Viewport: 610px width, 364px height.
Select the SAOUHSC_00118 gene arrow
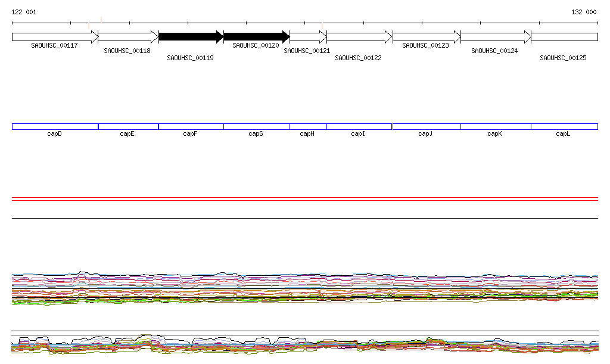pyautogui.click(x=127, y=37)
